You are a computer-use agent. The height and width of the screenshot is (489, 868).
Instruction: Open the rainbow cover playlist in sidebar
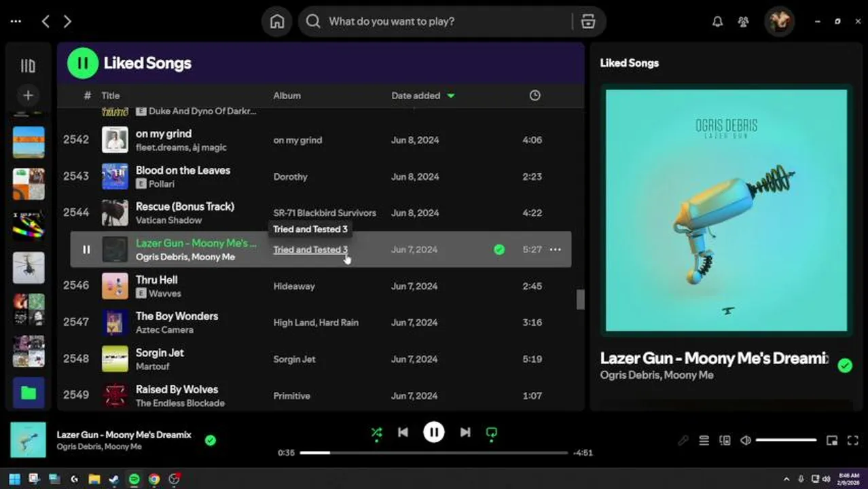[29, 225]
